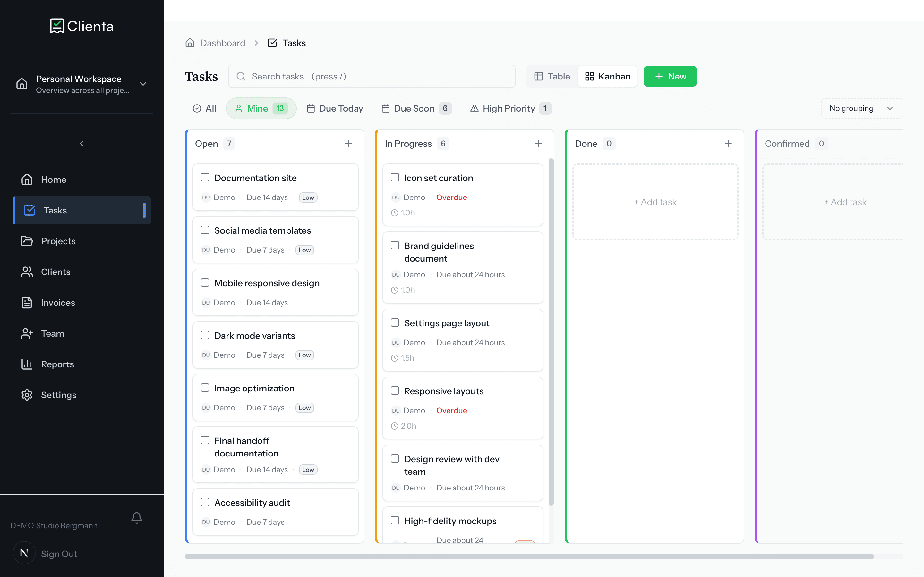
Task: Create a task with the New button
Action: click(670, 76)
